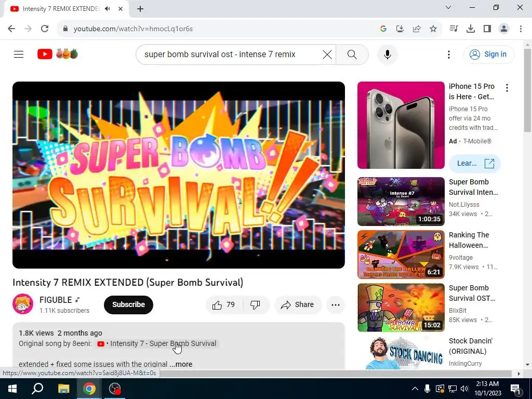
Task: Close the Intensity 7 REMIX tab
Action: (121, 9)
